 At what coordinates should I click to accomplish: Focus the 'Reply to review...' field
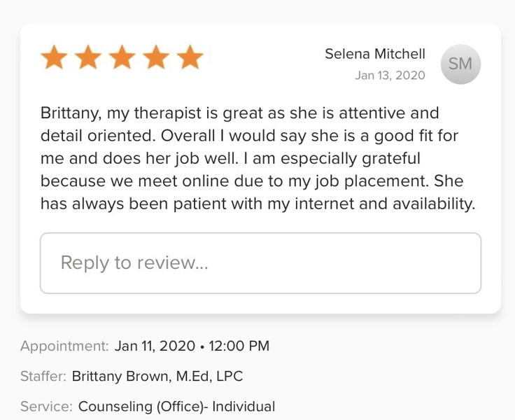260,262
